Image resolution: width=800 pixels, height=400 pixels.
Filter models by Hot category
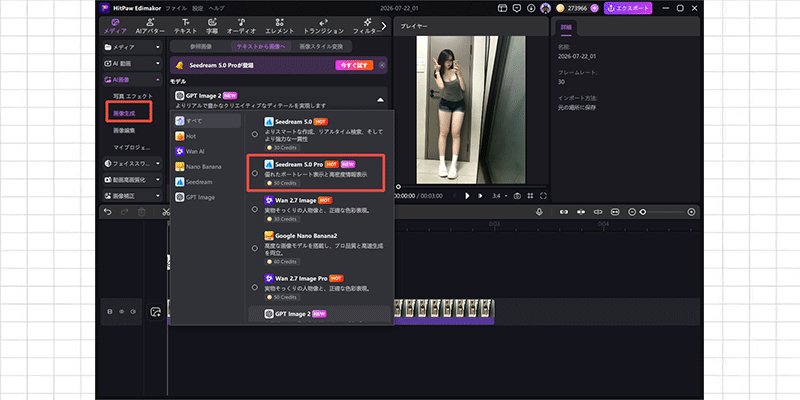coord(207,136)
